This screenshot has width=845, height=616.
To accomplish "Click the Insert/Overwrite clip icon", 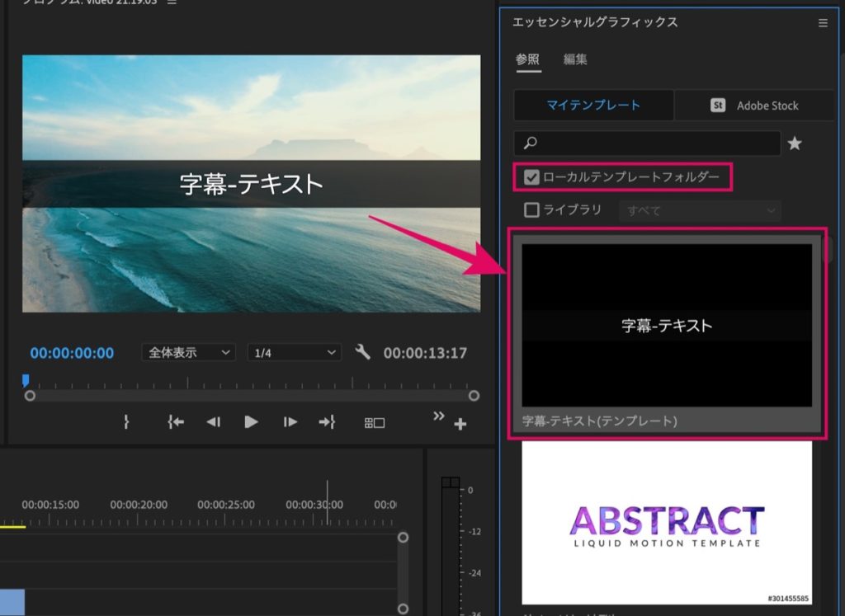I will coord(374,423).
